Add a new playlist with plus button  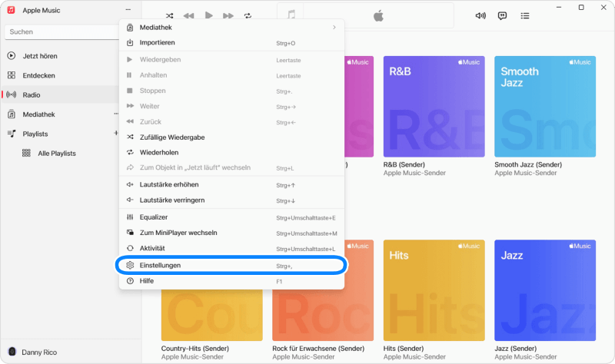click(116, 133)
